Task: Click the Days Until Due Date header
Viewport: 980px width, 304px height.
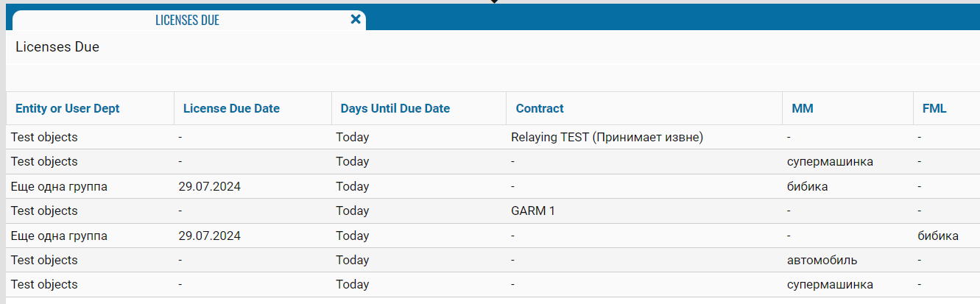Action: pyautogui.click(x=395, y=109)
